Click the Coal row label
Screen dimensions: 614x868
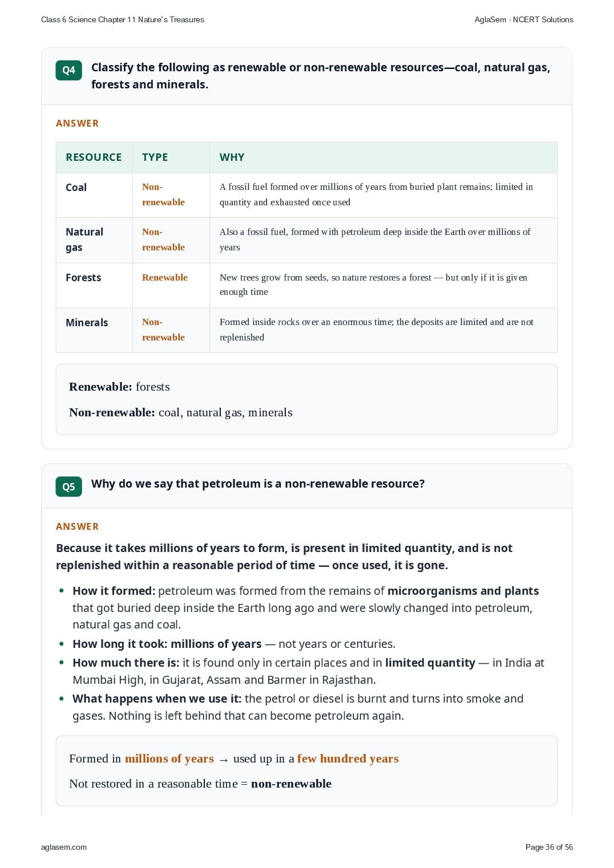[76, 188]
